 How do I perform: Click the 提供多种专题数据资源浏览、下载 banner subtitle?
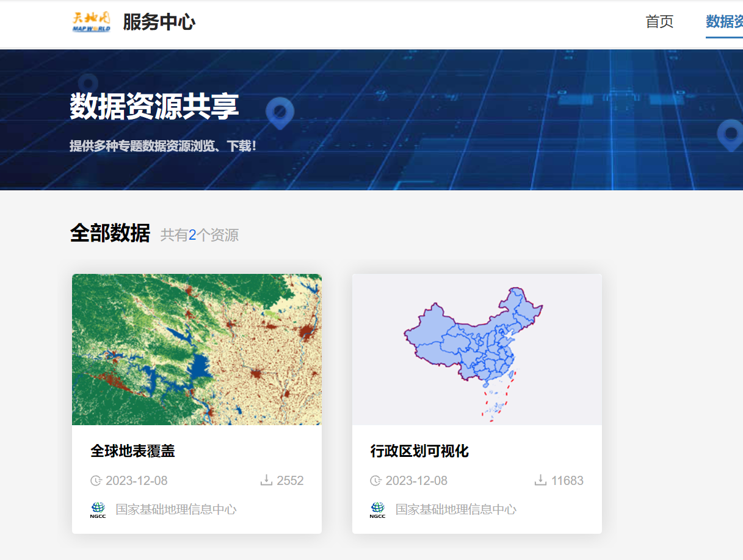click(x=163, y=146)
